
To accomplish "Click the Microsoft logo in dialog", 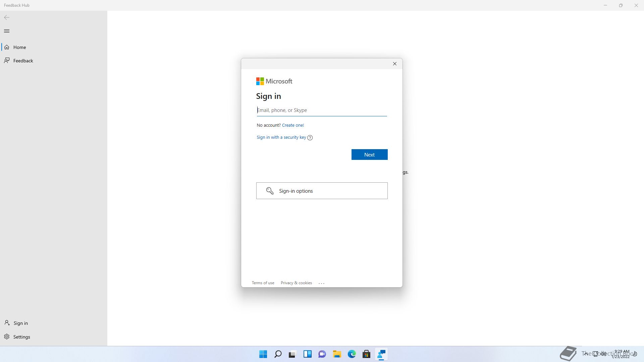I will pos(274,81).
